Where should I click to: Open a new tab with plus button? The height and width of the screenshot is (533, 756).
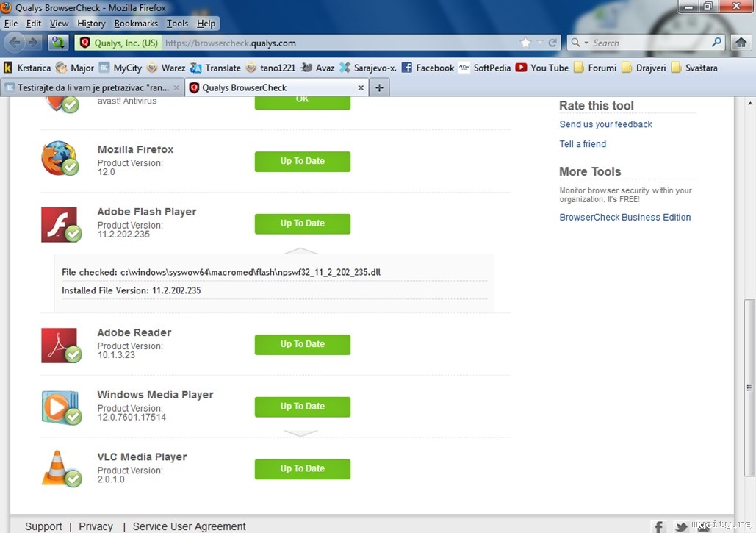coord(379,87)
